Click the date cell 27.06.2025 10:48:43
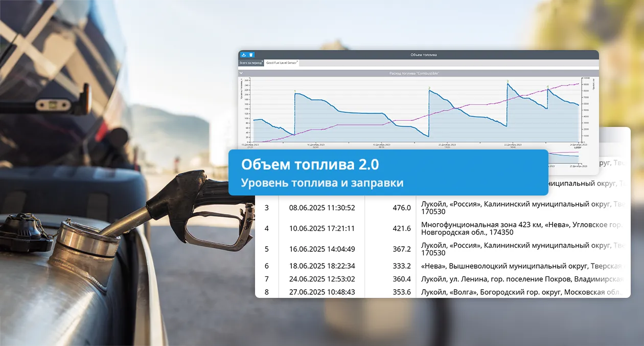This screenshot has height=346, width=644. pyautogui.click(x=322, y=292)
